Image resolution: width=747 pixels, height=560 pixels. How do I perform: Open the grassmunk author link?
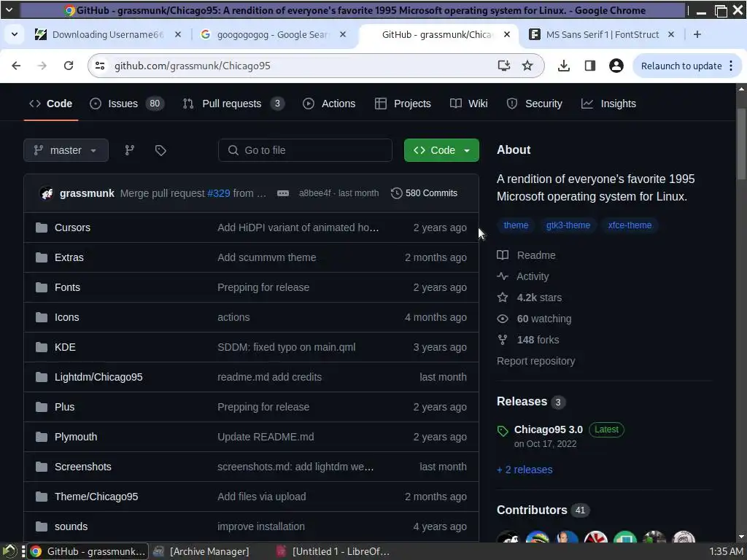click(87, 193)
